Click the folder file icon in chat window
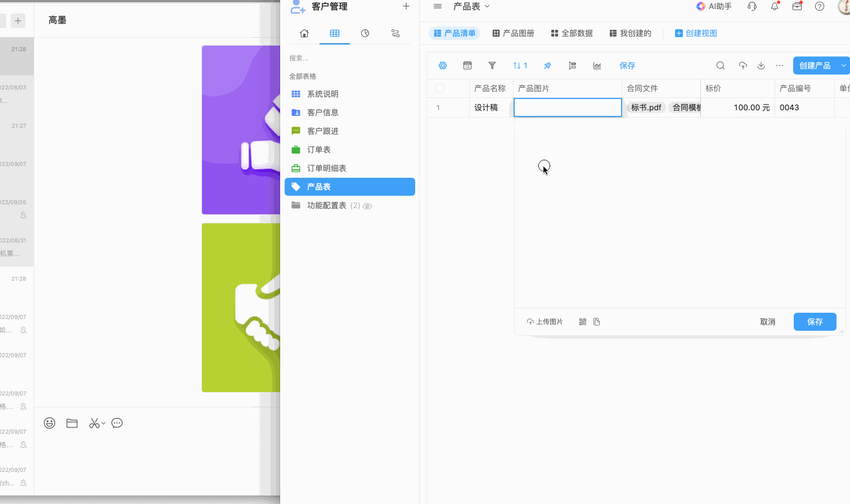The image size is (850, 504). click(72, 423)
